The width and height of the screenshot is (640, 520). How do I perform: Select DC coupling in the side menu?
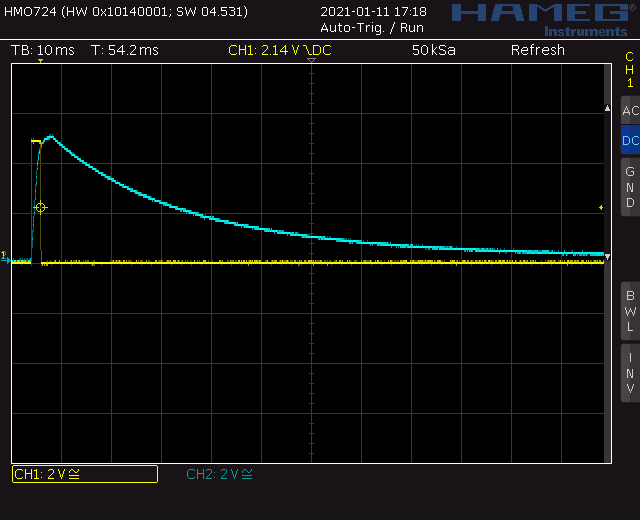tap(630, 141)
